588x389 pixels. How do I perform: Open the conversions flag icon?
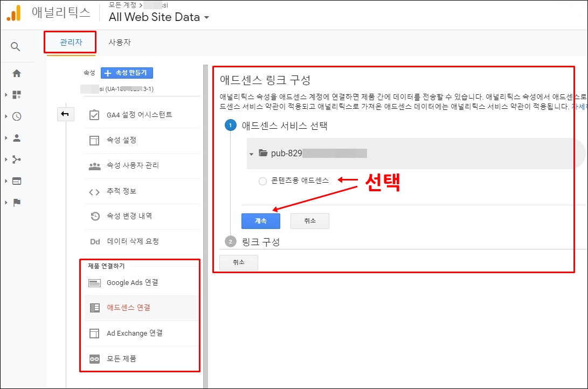(17, 203)
